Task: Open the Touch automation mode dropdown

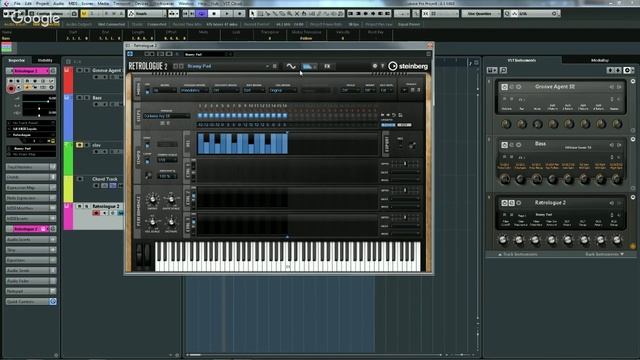Action: [x=146, y=13]
